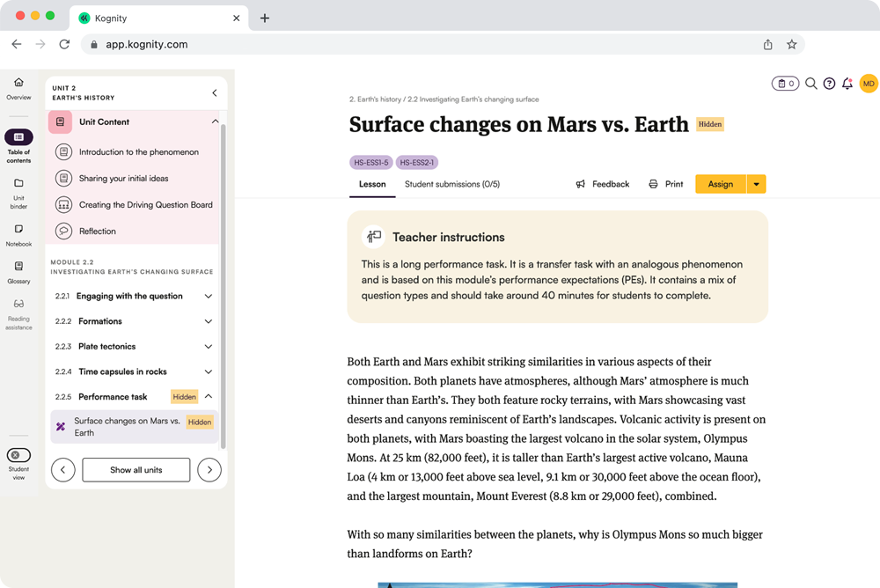The height and width of the screenshot is (588, 880).
Task: Select the Lesson tab
Action: [x=372, y=184]
